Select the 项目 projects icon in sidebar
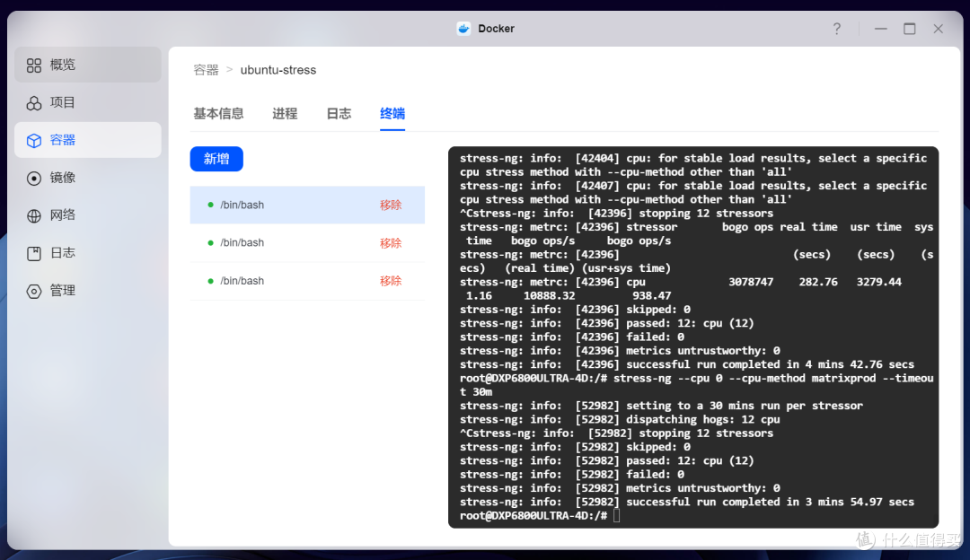 click(34, 102)
